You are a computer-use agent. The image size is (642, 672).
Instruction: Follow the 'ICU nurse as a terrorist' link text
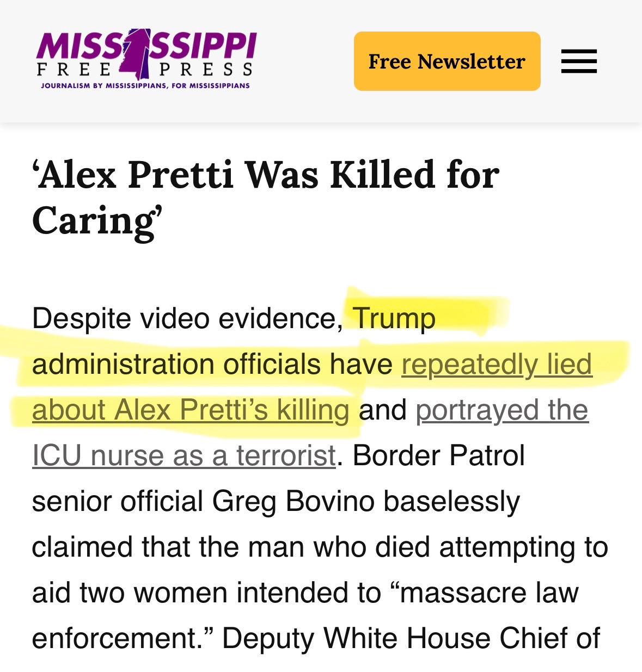[x=184, y=455]
